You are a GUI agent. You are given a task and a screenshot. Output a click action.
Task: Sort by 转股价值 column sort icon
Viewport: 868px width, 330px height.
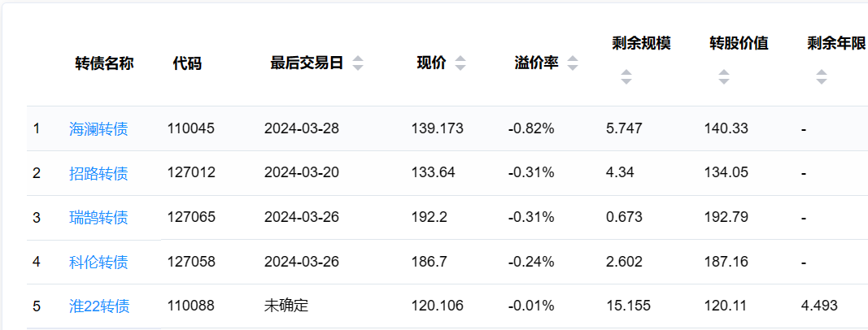[x=724, y=77]
